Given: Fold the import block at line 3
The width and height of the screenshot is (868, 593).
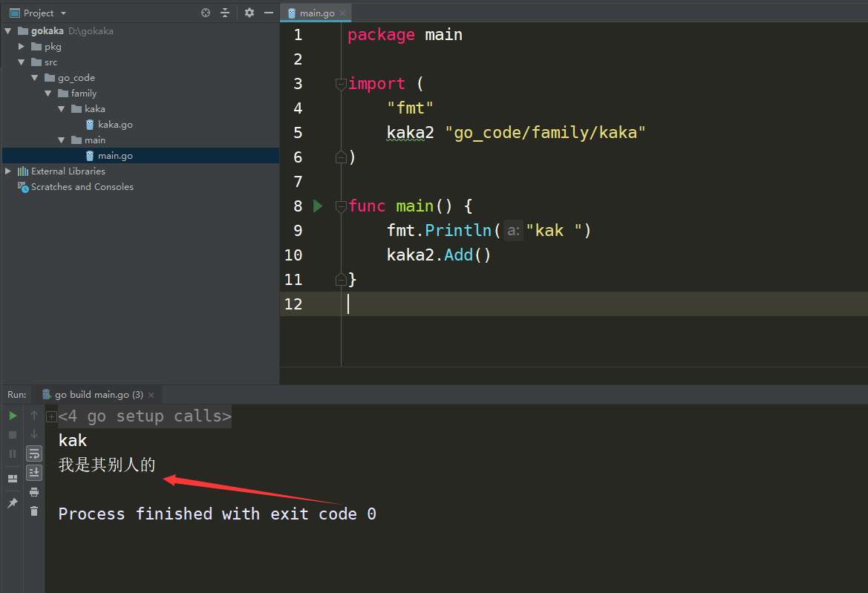Looking at the screenshot, I should (x=341, y=84).
